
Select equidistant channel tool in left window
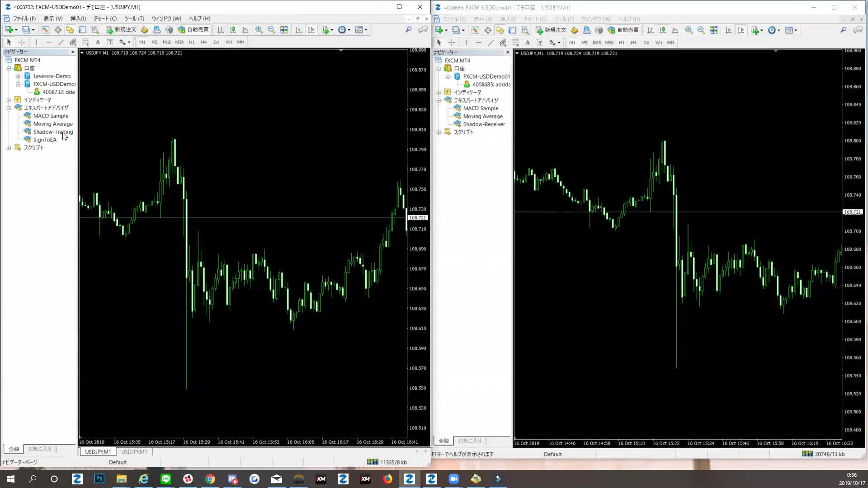[73, 42]
